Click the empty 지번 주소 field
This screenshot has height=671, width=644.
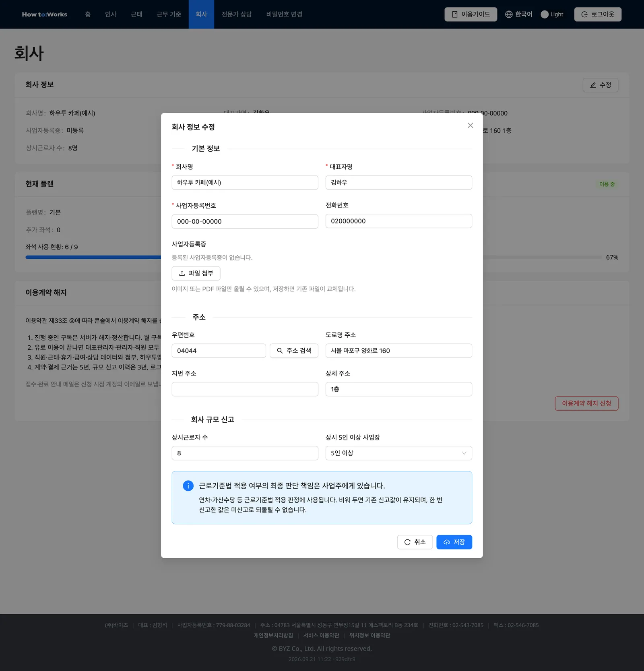245,389
